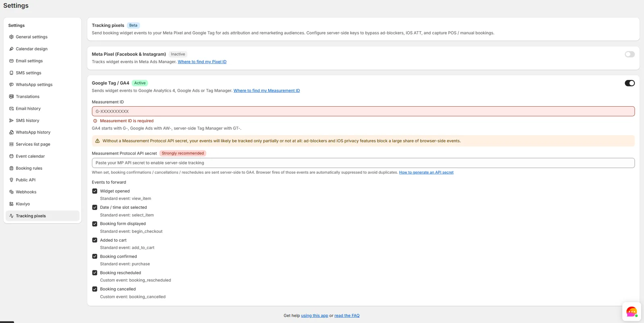The width and height of the screenshot is (644, 323).
Task: Click the Klaviyo apps icon
Action: point(11,204)
